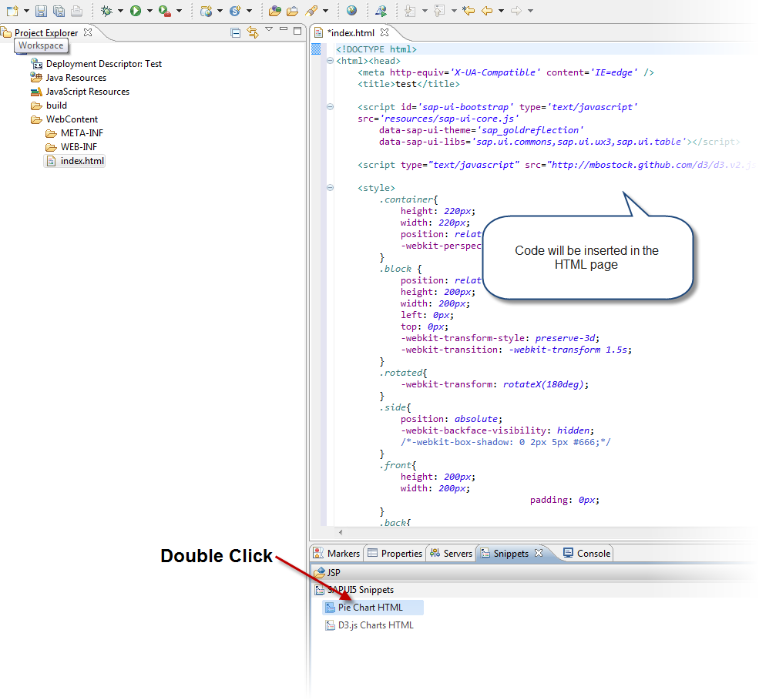Open the New wizard icon

point(14,11)
